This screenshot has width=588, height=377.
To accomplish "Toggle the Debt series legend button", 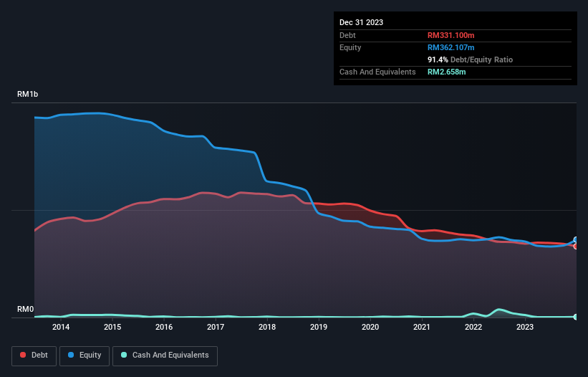I will pos(34,355).
